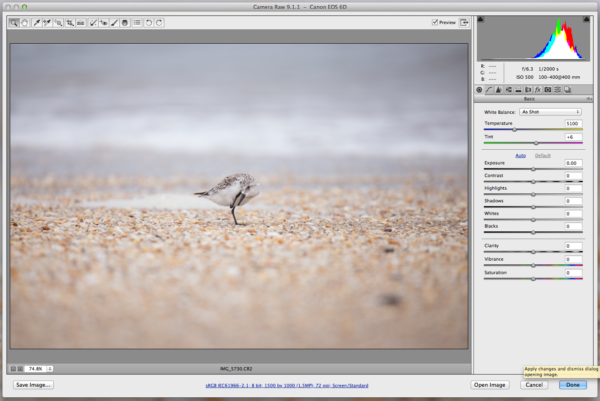The image size is (600, 401).
Task: Toggle full screen mode icon
Action: pyautogui.click(x=465, y=22)
